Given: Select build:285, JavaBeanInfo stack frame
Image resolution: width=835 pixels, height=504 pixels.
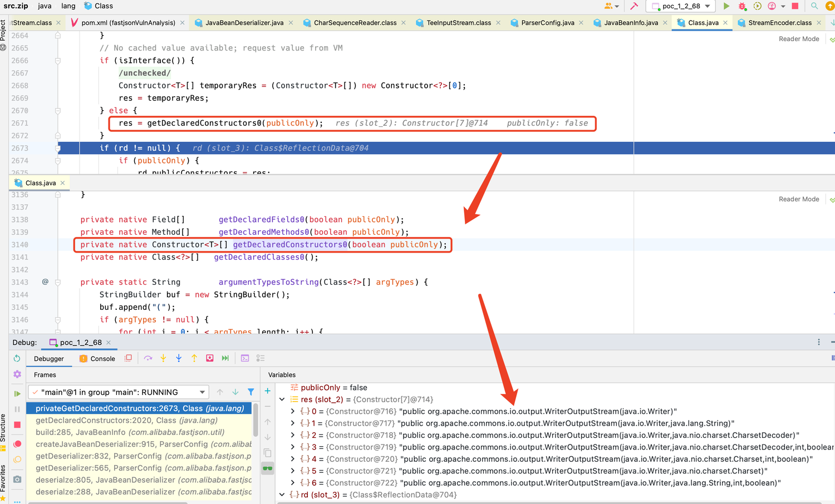Looking at the screenshot, I should point(140,432).
